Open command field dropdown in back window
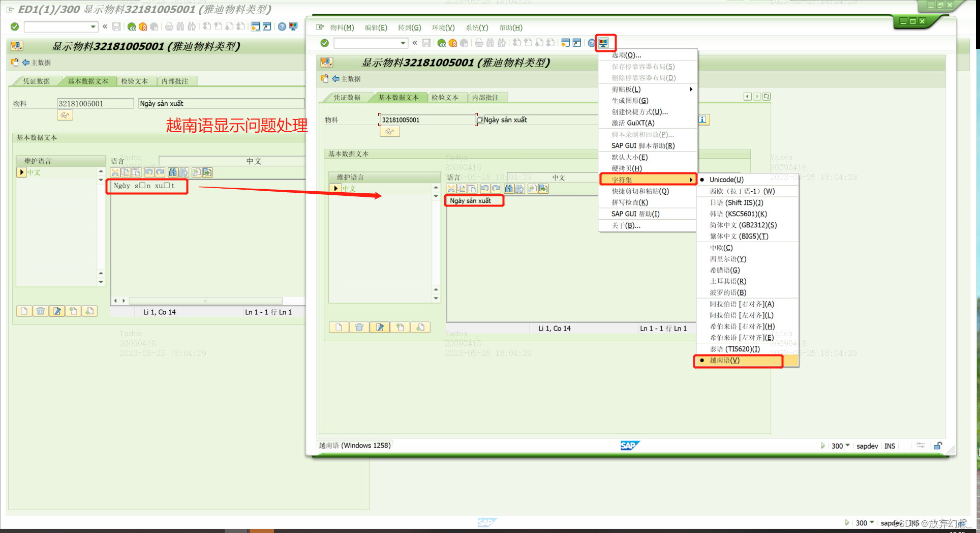The height and width of the screenshot is (533, 980). 93,26
